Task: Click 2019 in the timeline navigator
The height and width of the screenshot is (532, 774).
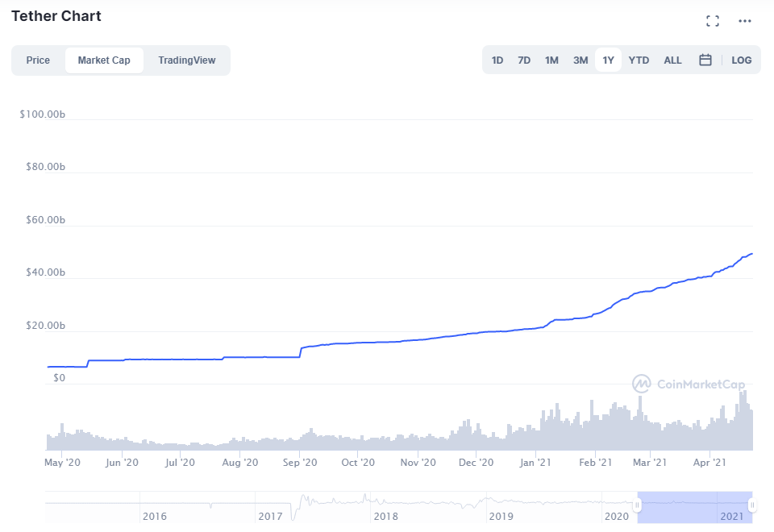Action: pos(501,516)
